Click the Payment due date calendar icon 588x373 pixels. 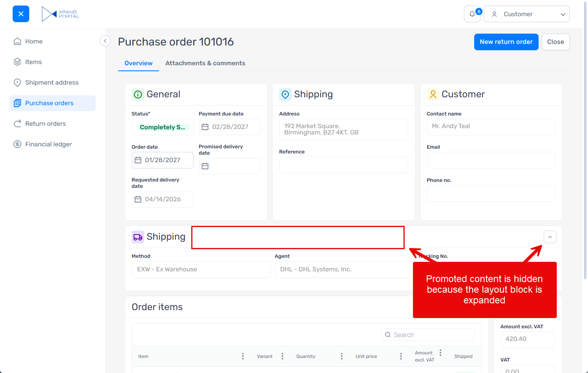(x=205, y=127)
